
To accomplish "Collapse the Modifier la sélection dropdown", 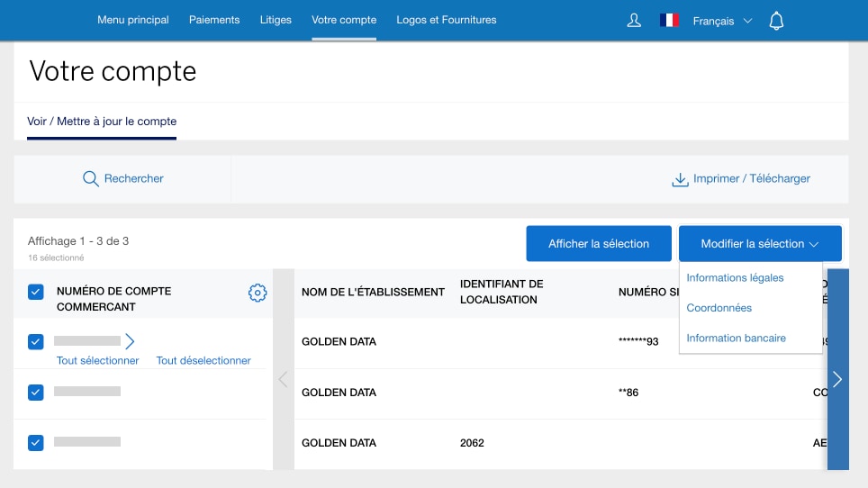I will click(x=760, y=244).
